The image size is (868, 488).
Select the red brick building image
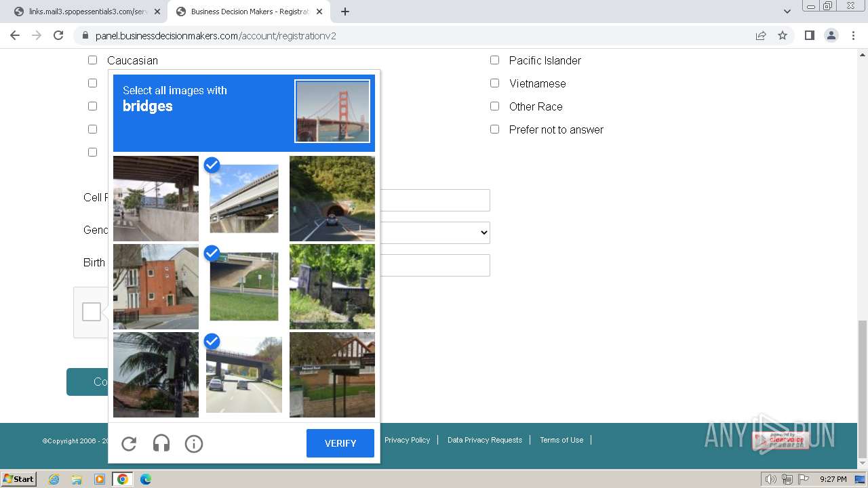(x=156, y=287)
